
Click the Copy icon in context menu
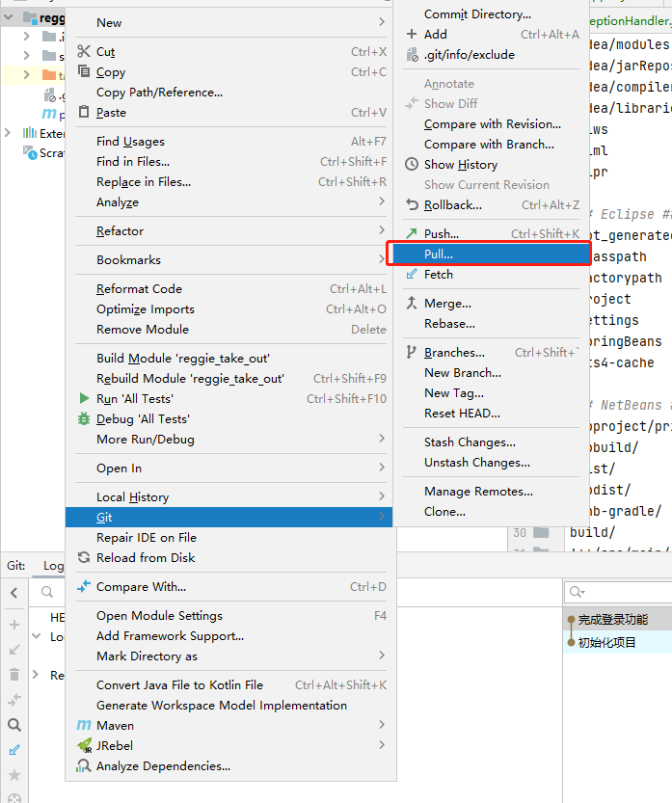click(84, 71)
